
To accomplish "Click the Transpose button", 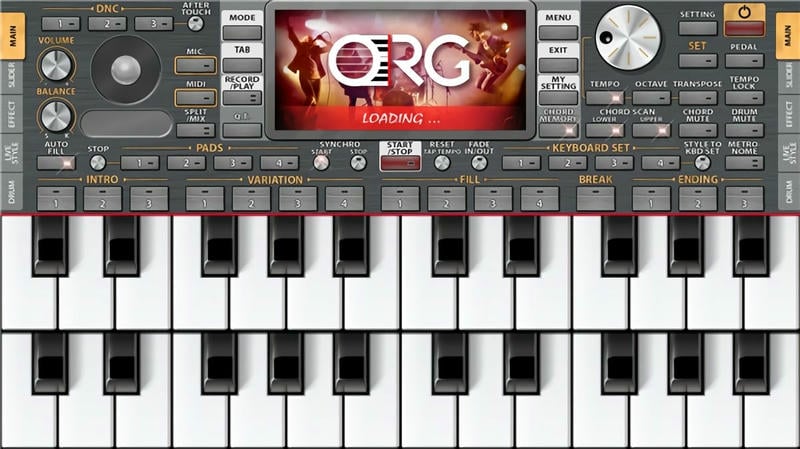I will click(698, 98).
